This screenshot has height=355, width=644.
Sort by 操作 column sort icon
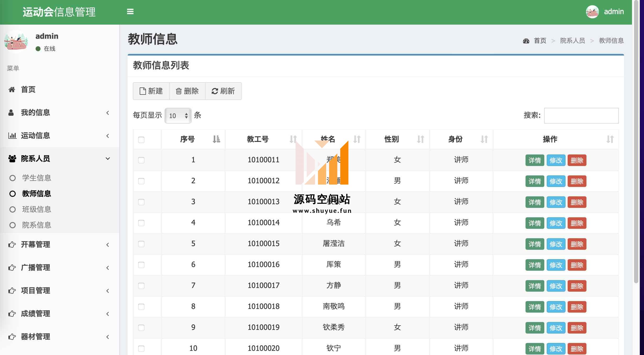(x=610, y=139)
